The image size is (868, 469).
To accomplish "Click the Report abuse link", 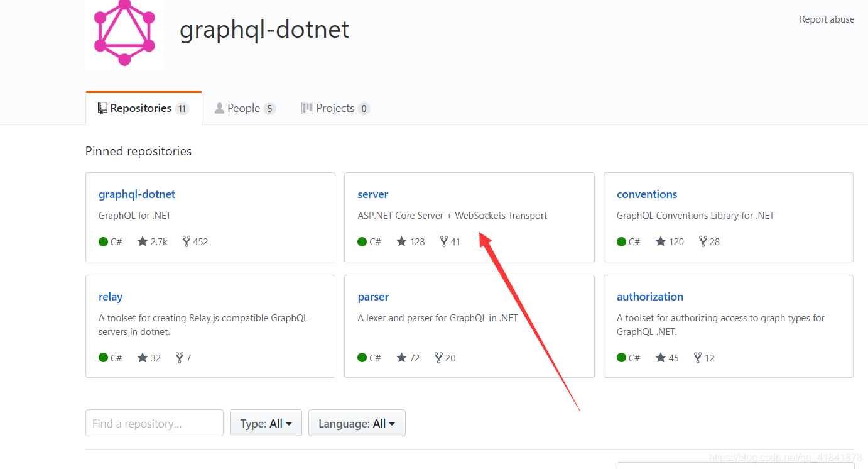I will tap(827, 19).
